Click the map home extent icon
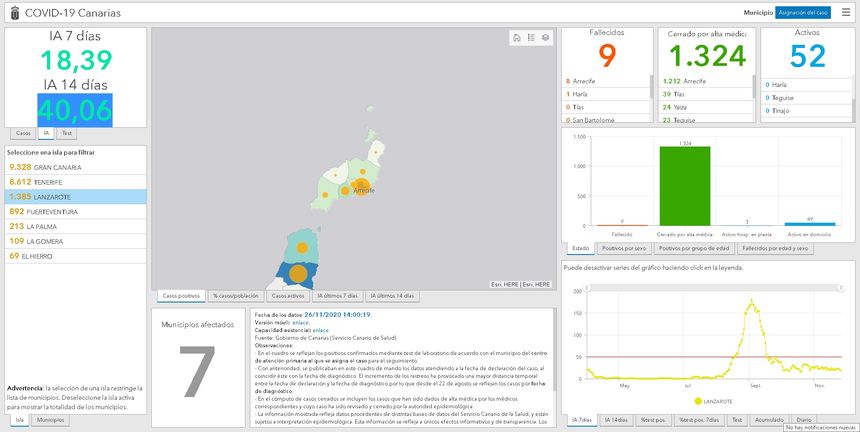The image size is (860, 432). 516,38
